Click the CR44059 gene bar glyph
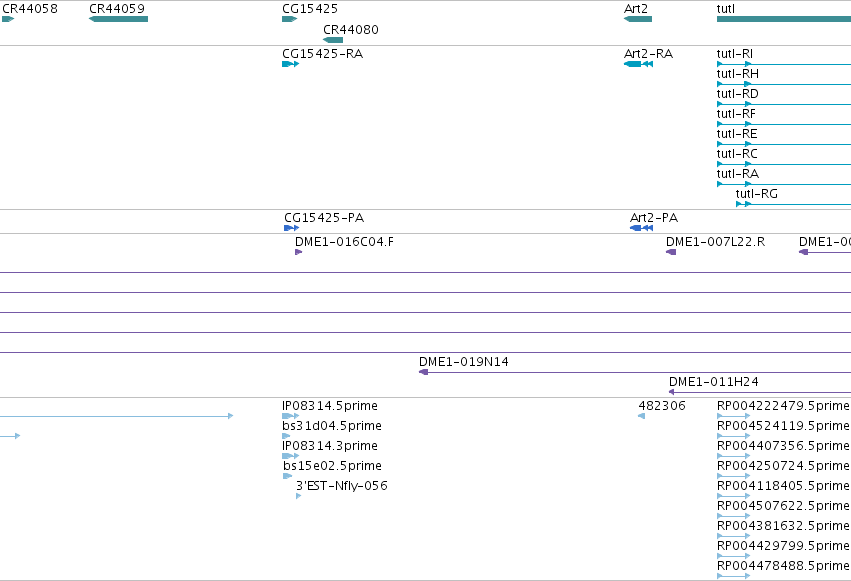This screenshot has height=581, width=851. [118, 19]
